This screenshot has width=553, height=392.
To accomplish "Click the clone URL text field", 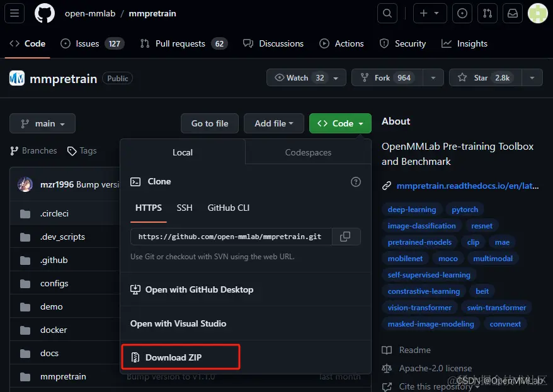I will point(231,237).
